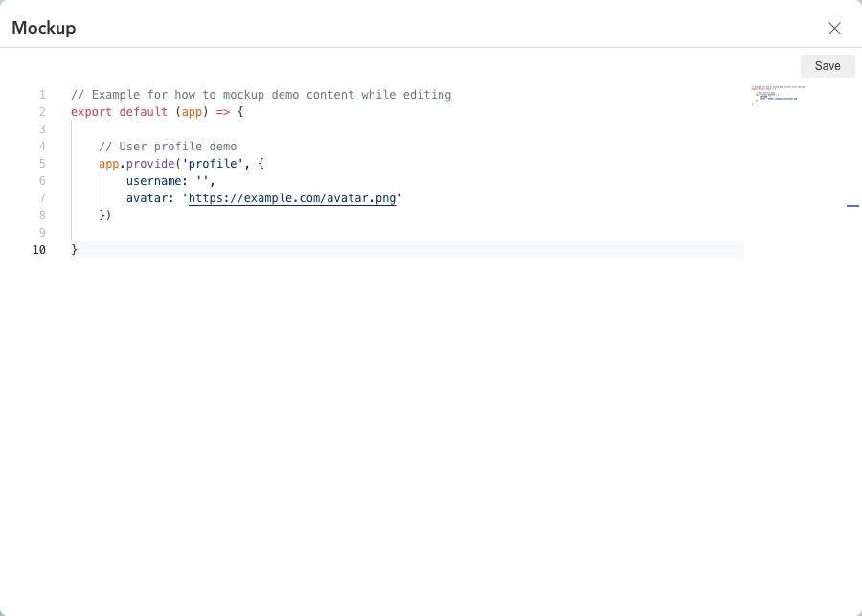Click the blue scrollbar overview marker
Screen dimensions: 862x616
click(x=852, y=206)
